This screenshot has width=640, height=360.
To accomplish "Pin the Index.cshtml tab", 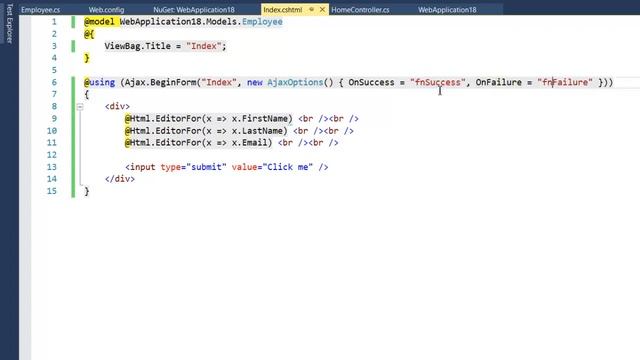I will [311, 9].
